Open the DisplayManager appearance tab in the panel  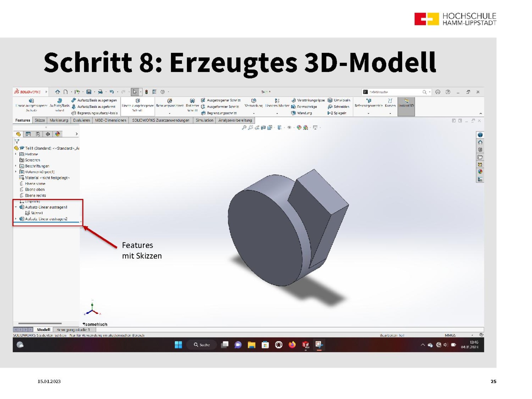[58, 134]
